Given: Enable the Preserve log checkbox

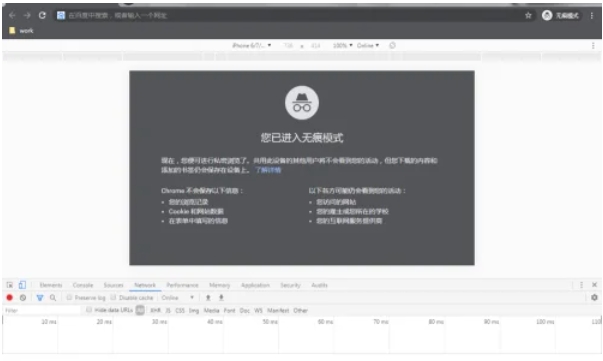Looking at the screenshot, I should pos(69,298).
